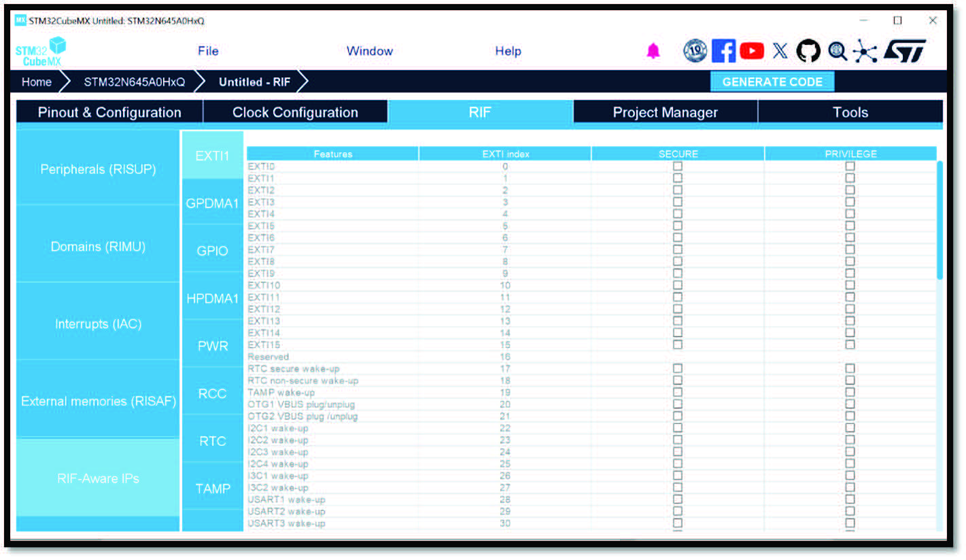Switch to Pinout & Configuration tab

(109, 113)
